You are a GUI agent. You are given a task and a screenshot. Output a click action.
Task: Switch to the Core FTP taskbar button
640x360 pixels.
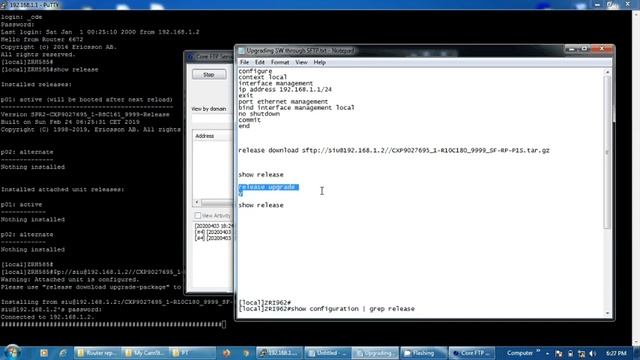pos(471,353)
